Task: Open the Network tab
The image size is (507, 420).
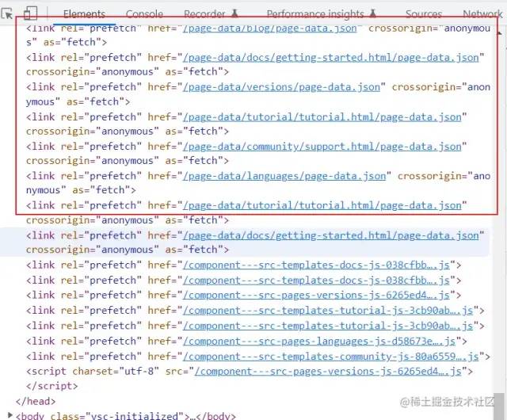Action: point(482,14)
